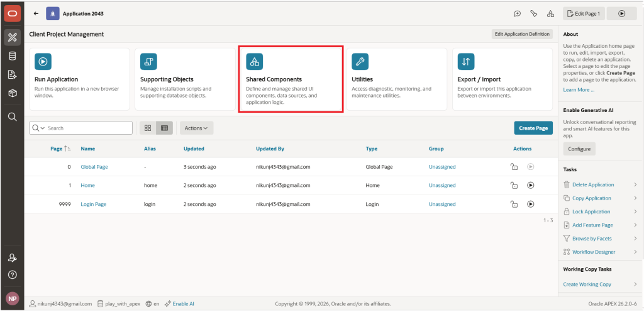This screenshot has width=644, height=311.
Task: Open the NP account avatar menu
Action: pos(12,298)
